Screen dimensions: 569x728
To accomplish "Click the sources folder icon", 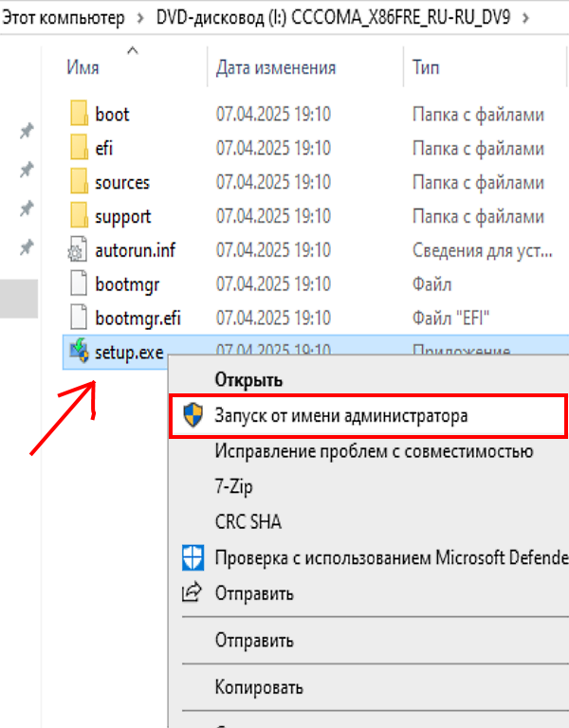I will (x=79, y=182).
